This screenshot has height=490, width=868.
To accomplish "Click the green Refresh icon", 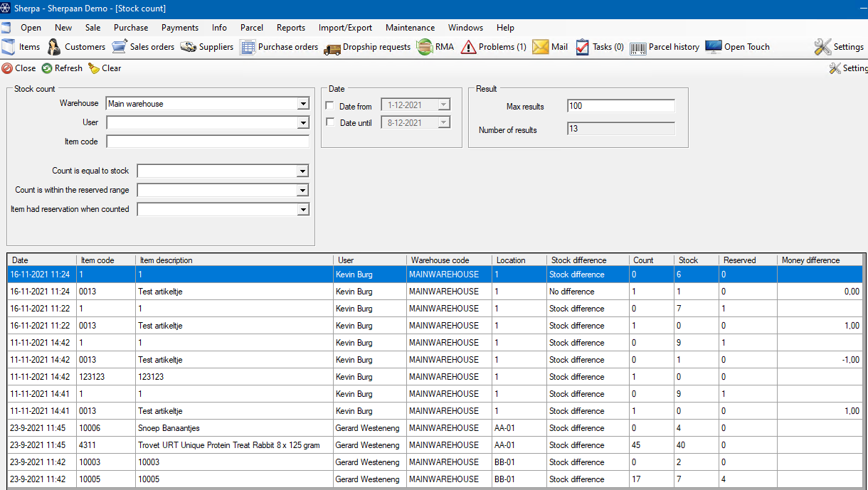I will [47, 68].
